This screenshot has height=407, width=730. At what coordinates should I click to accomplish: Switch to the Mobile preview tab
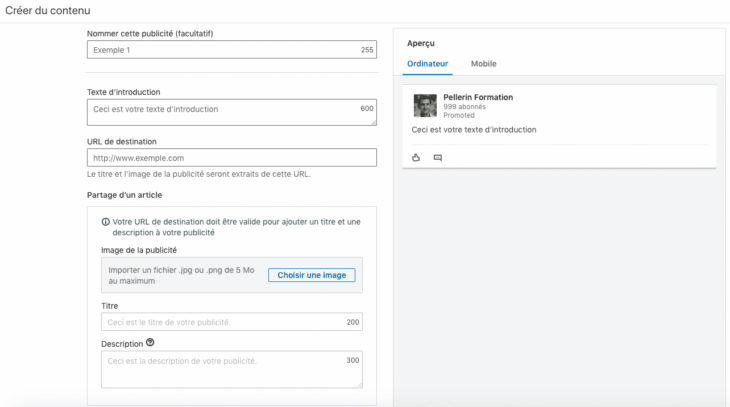[x=484, y=64]
